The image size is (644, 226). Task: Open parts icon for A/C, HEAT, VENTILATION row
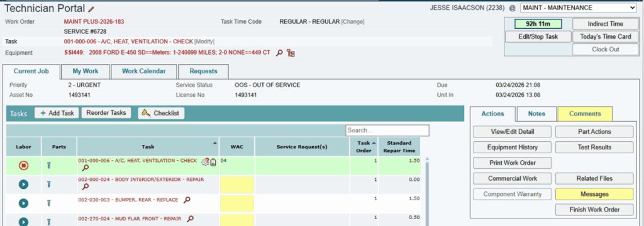(49, 165)
